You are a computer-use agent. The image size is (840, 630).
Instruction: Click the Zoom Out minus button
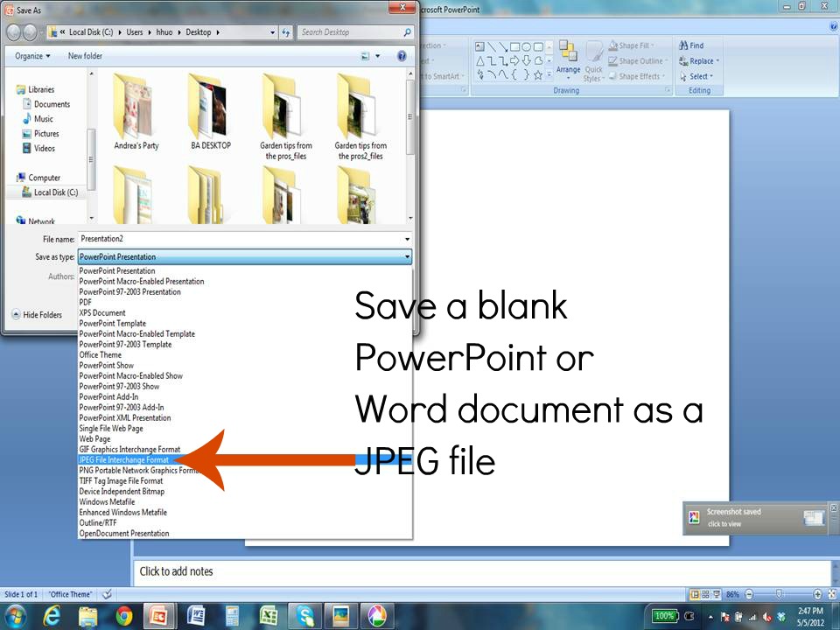750,593
